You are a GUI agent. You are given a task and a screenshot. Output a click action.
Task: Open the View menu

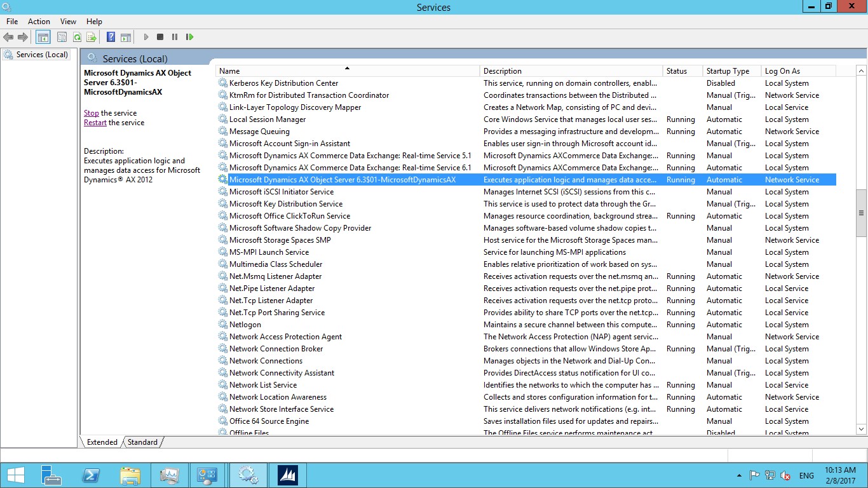pos(68,22)
